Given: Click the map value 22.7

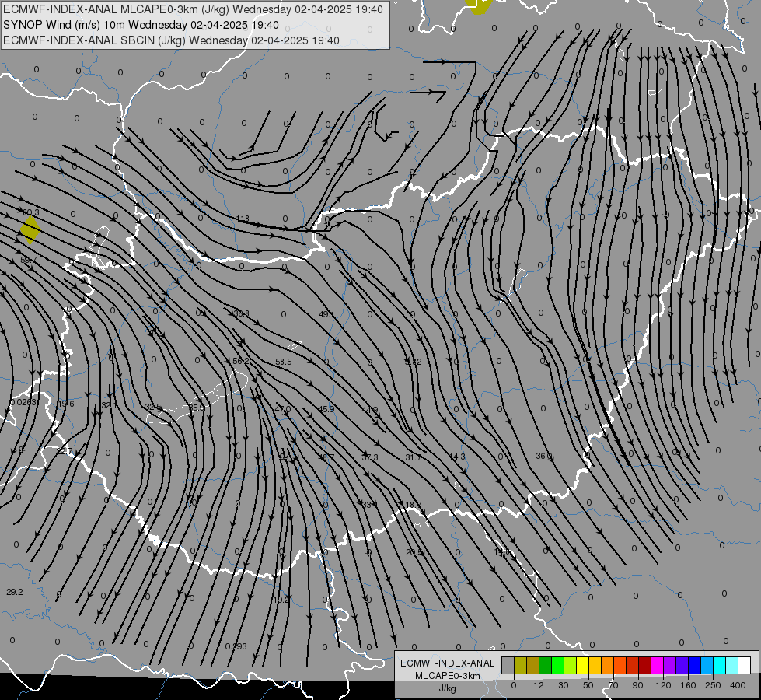Looking at the screenshot, I should (64, 451).
